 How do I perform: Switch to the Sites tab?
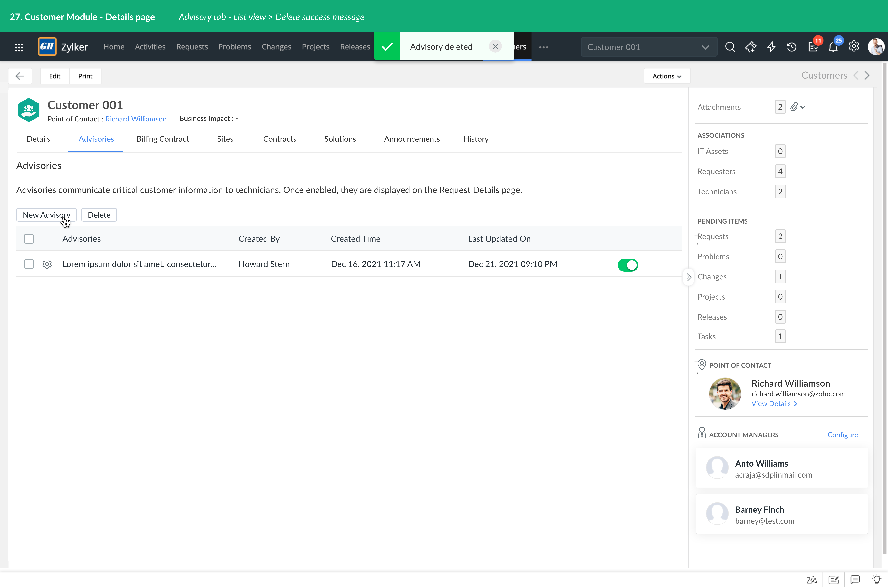(x=225, y=139)
